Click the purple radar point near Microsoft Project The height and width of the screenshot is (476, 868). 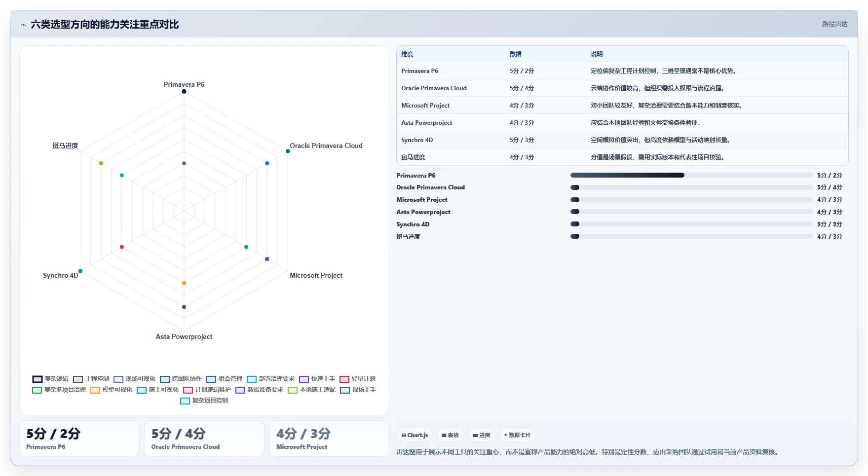click(267, 259)
